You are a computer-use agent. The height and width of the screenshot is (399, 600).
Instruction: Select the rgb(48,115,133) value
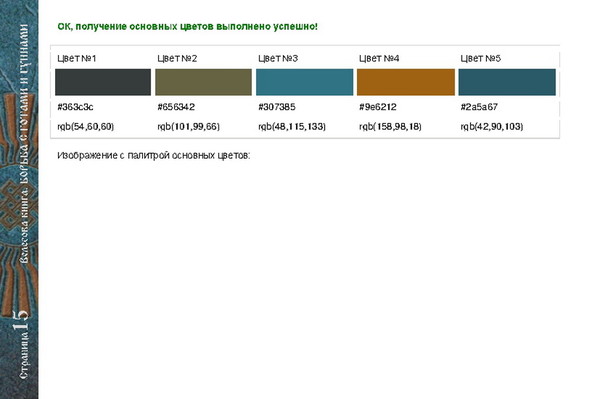tap(292, 127)
